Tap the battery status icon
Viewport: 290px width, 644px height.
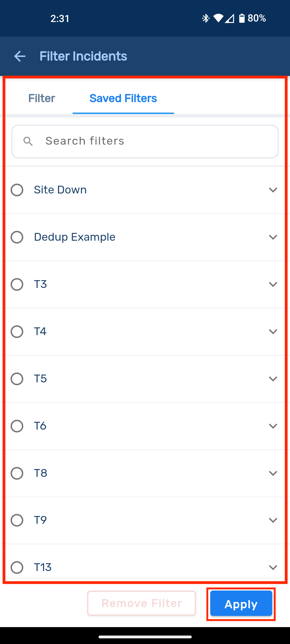[x=242, y=18]
